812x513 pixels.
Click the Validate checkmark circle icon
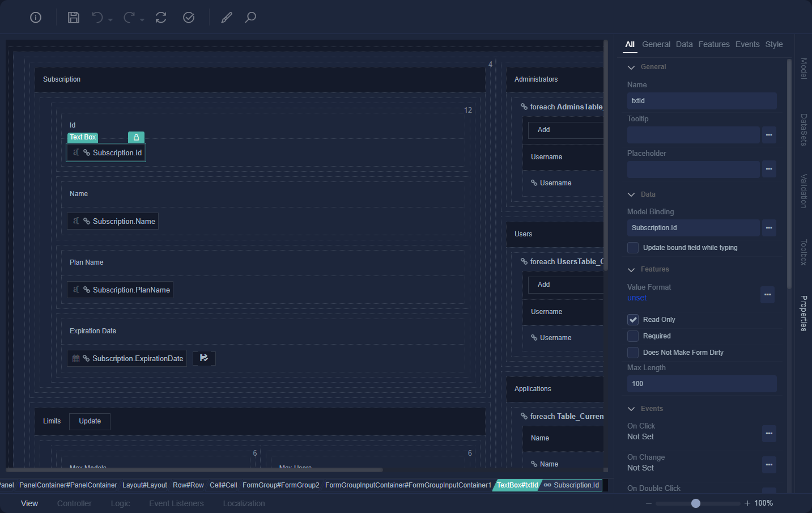point(189,18)
